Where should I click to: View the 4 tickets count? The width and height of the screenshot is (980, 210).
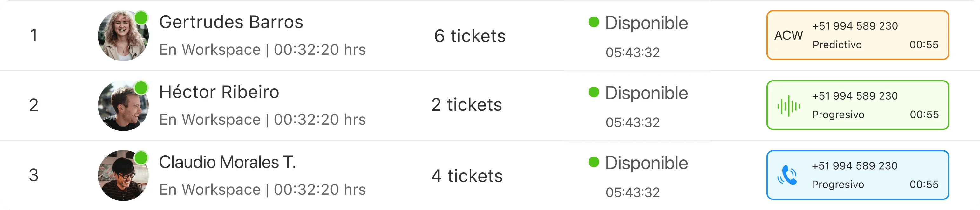pyautogui.click(x=467, y=176)
